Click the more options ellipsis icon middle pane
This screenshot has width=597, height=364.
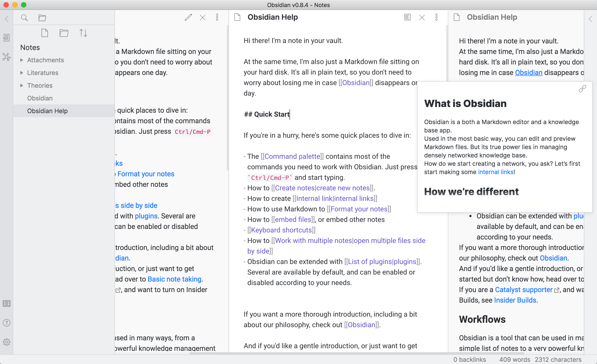(436, 18)
